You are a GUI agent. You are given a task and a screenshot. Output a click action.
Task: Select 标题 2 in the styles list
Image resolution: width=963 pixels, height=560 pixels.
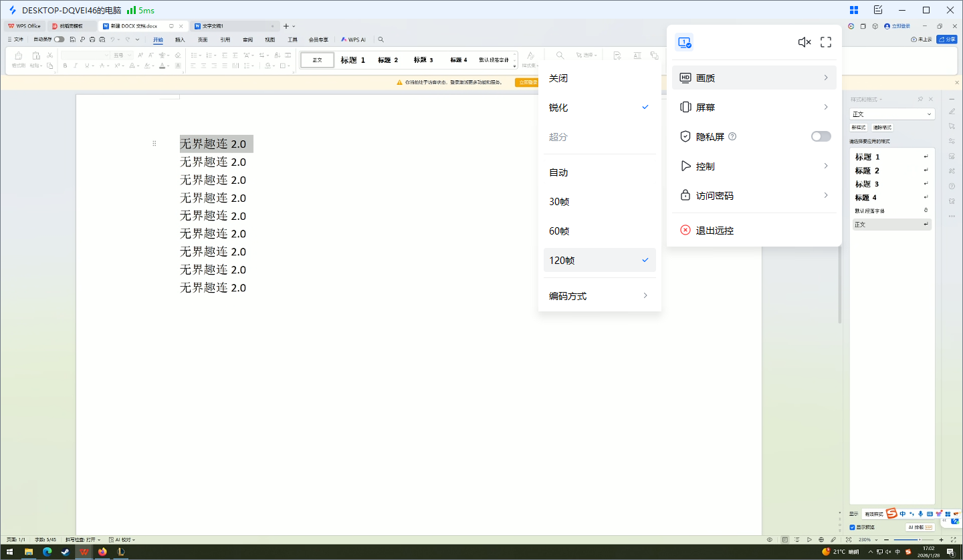click(867, 171)
